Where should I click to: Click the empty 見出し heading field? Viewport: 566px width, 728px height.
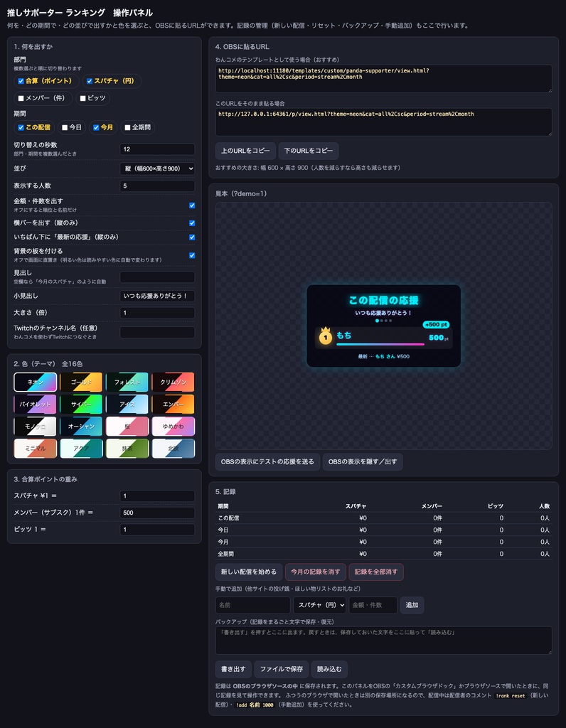157,277
